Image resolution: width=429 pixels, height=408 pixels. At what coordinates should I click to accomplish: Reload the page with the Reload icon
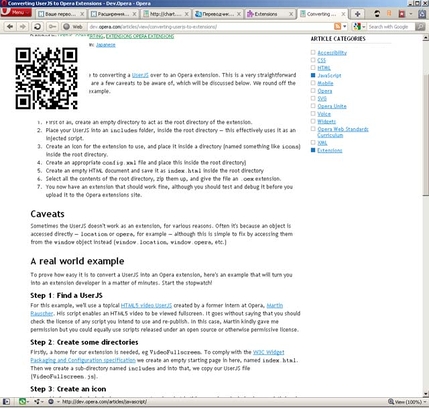[37, 27]
